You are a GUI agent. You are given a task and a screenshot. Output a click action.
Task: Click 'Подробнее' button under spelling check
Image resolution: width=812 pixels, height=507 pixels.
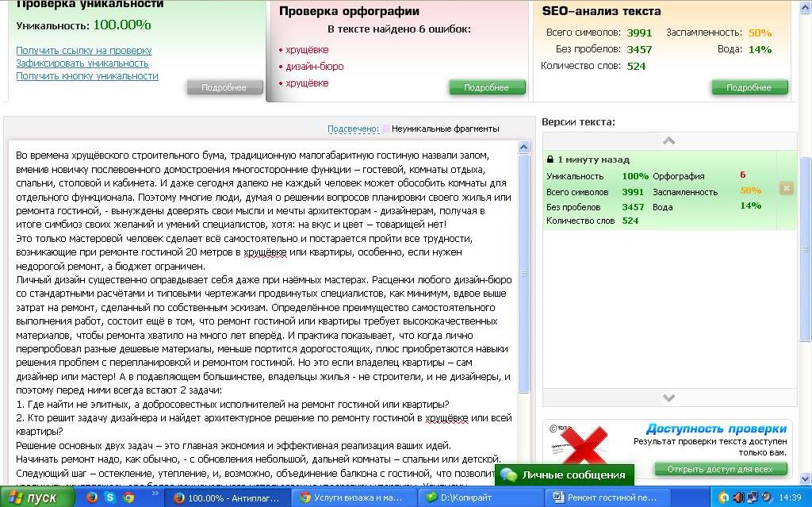(x=487, y=87)
